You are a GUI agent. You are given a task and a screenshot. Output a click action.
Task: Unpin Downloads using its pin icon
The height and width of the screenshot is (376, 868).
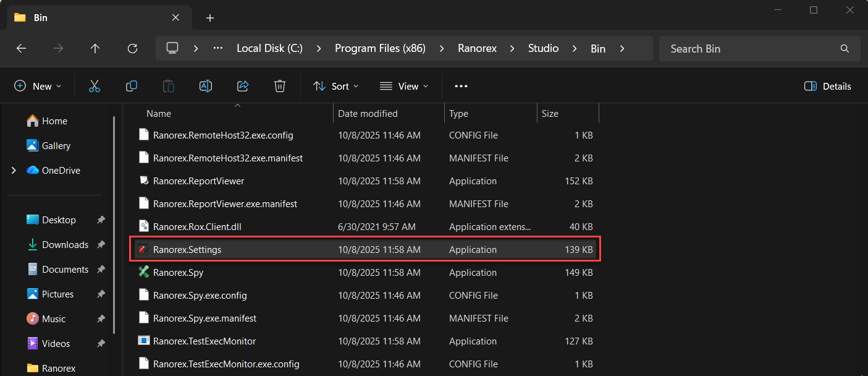(x=101, y=245)
